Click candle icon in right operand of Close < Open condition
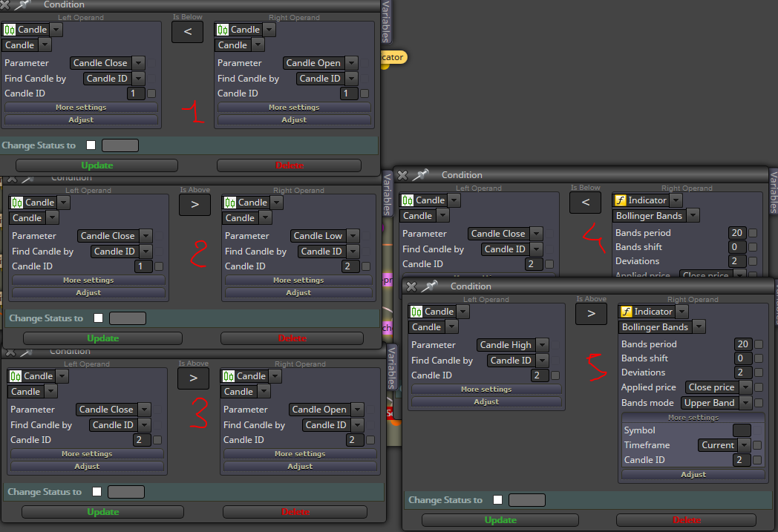The image size is (778, 532). [x=222, y=29]
